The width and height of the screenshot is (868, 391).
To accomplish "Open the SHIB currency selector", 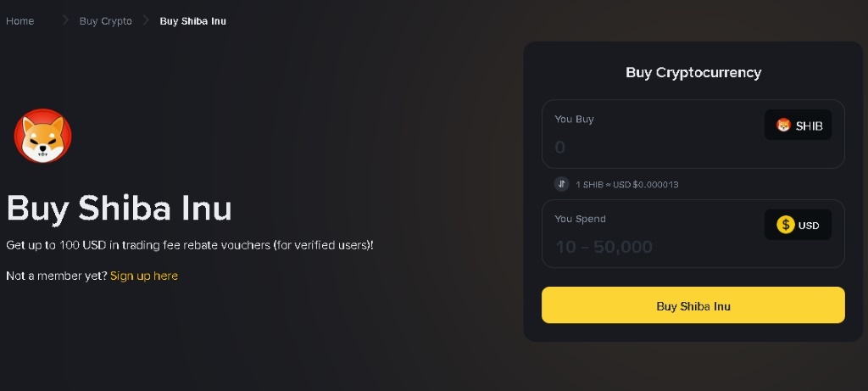I will [798, 126].
